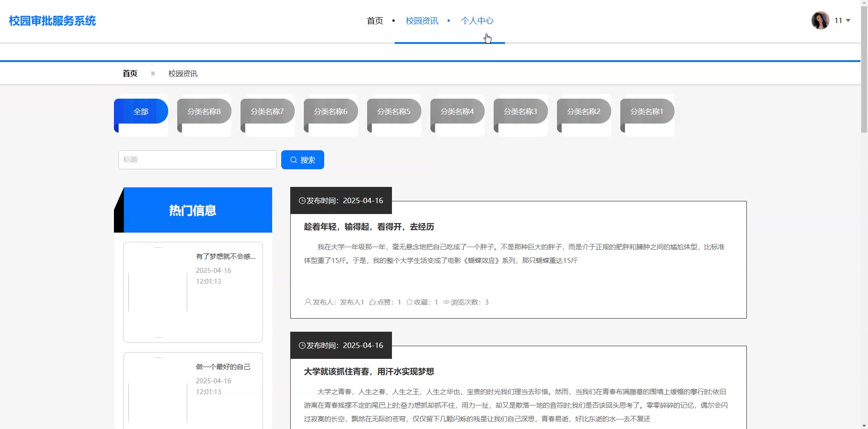The image size is (868, 429).
Task: Click the star favorite icon on first article
Action: pyautogui.click(x=409, y=302)
